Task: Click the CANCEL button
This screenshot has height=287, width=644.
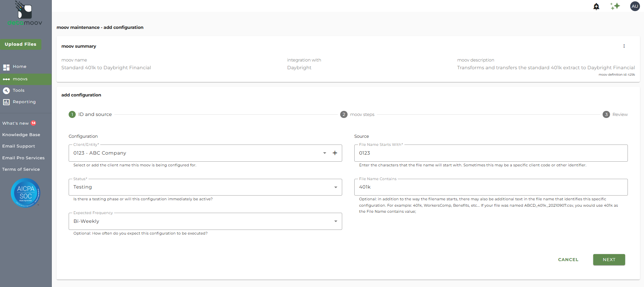Action: (568, 260)
